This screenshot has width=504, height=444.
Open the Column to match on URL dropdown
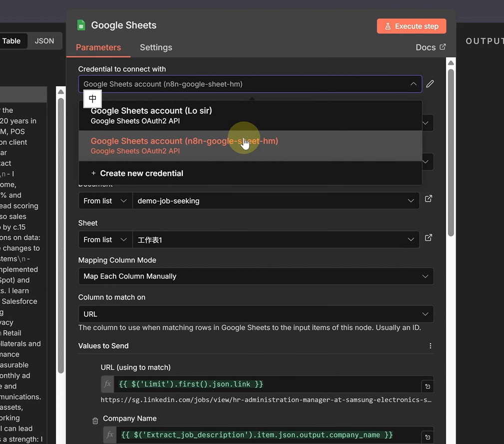pos(256,314)
